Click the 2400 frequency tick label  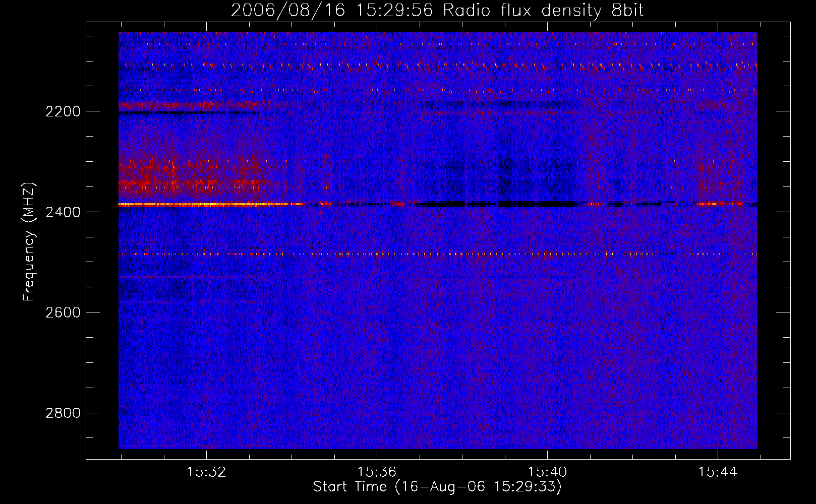(63, 212)
